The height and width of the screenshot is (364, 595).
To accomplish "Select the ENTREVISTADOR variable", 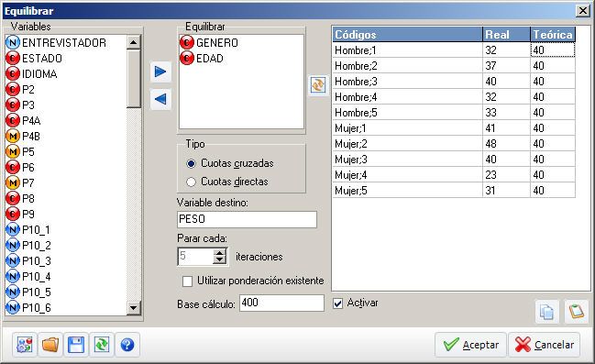I will point(56,42).
